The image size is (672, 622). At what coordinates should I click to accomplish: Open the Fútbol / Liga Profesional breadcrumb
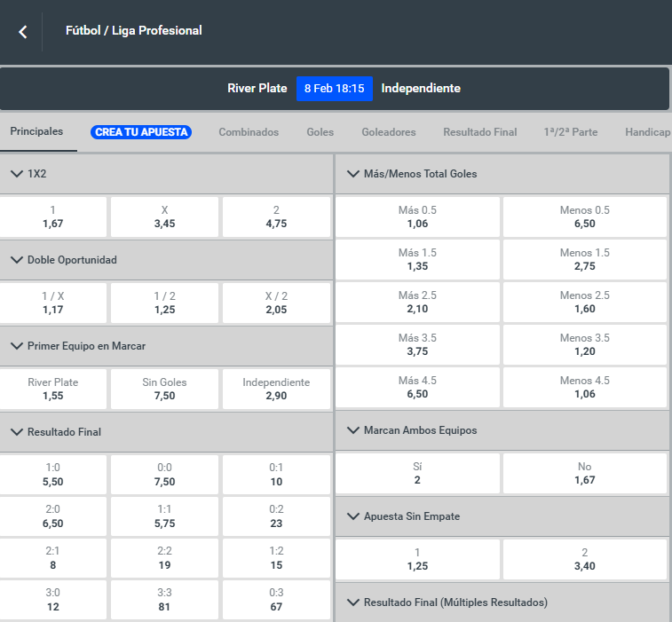pos(134,30)
